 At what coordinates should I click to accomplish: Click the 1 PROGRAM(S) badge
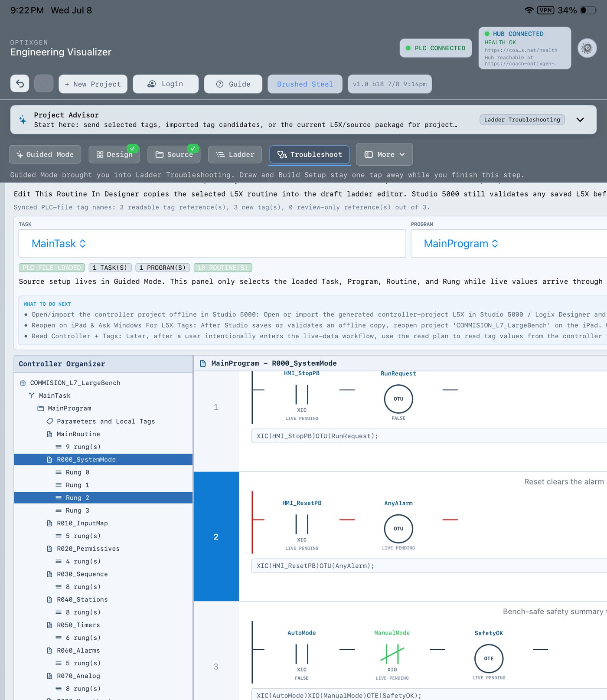click(163, 268)
